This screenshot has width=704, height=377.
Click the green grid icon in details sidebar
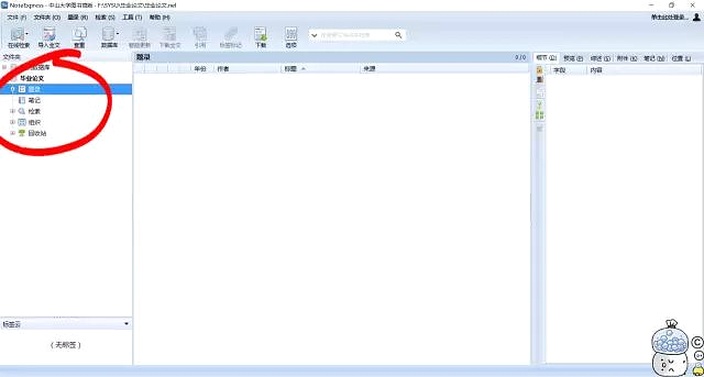click(x=540, y=115)
